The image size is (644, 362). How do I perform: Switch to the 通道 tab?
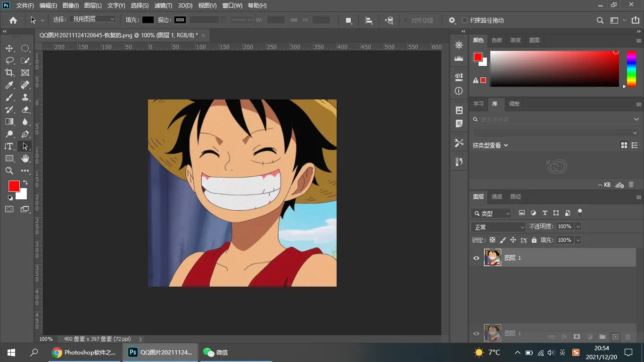(496, 197)
